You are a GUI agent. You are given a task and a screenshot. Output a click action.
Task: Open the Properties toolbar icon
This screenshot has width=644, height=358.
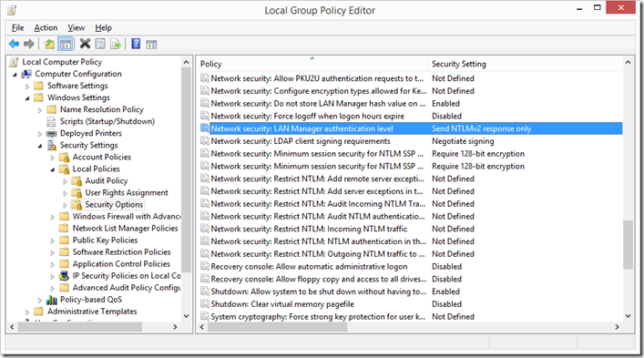[x=100, y=44]
